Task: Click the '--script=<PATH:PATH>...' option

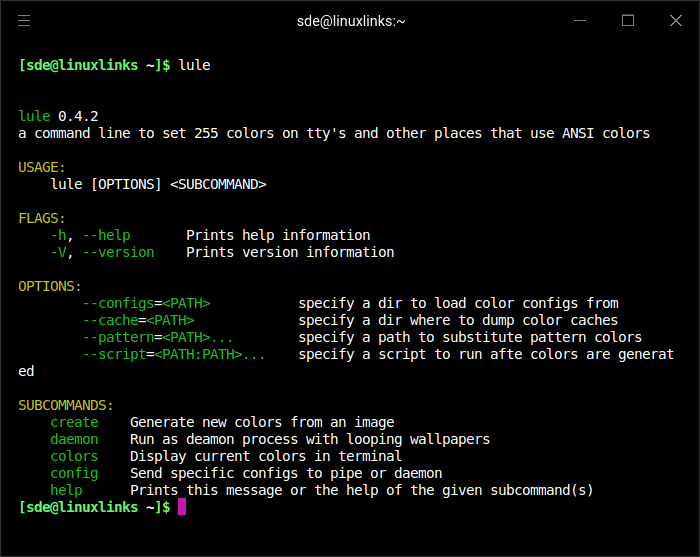Action: point(174,354)
